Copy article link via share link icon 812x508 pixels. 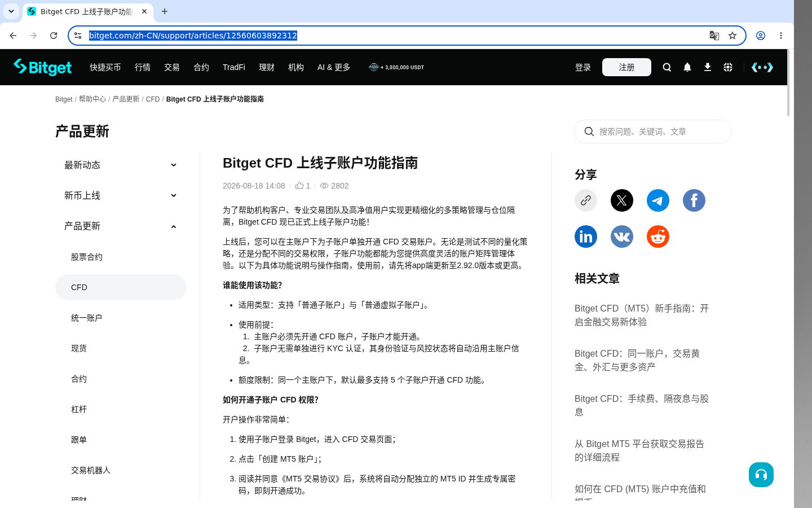click(586, 200)
